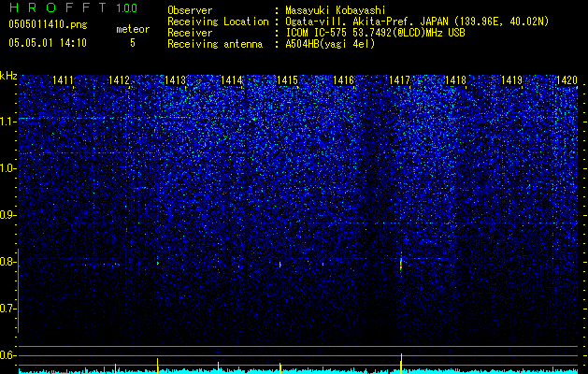Click the 'meteor' label
The width and height of the screenshot is (588, 374).
133,29
